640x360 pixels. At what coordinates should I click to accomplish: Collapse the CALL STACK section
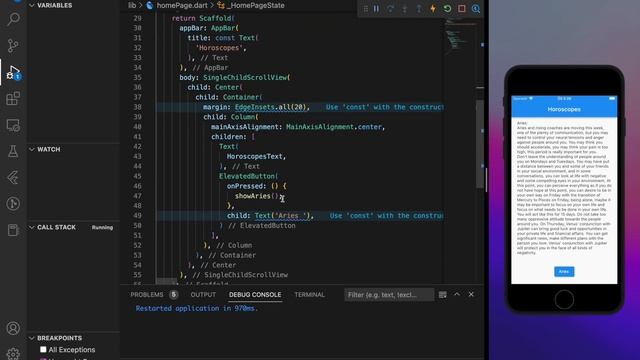click(32, 227)
